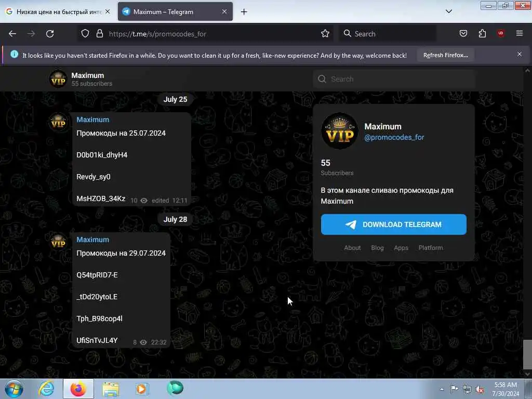Reload the current page

click(50, 34)
